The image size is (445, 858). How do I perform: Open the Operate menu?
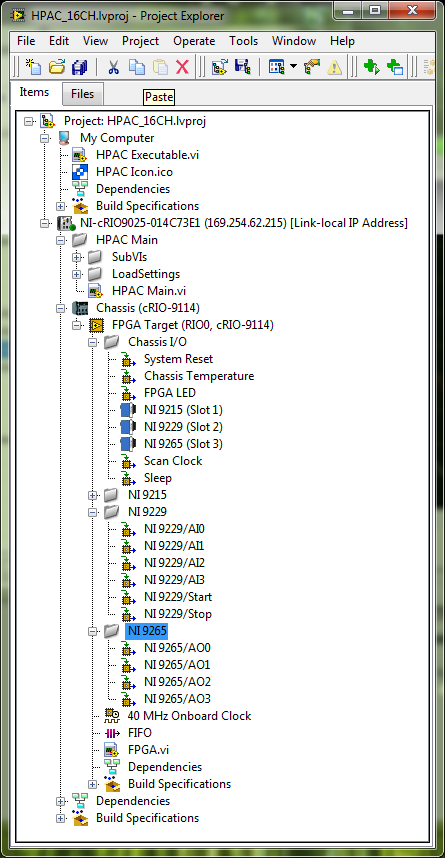194,41
